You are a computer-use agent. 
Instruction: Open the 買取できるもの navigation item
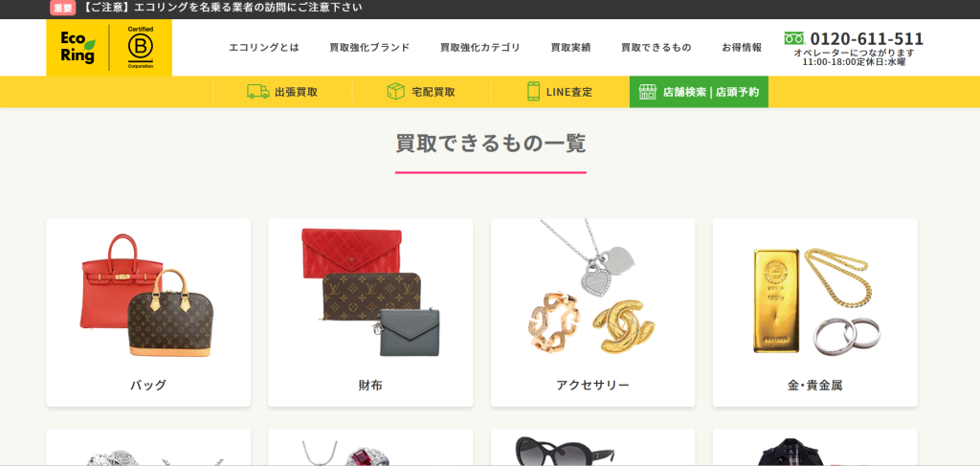click(657, 48)
